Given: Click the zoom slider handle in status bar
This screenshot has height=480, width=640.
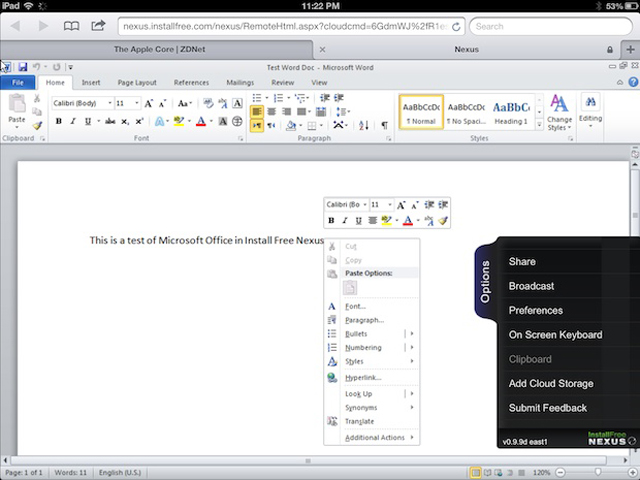Looking at the screenshot, I should point(598,472).
